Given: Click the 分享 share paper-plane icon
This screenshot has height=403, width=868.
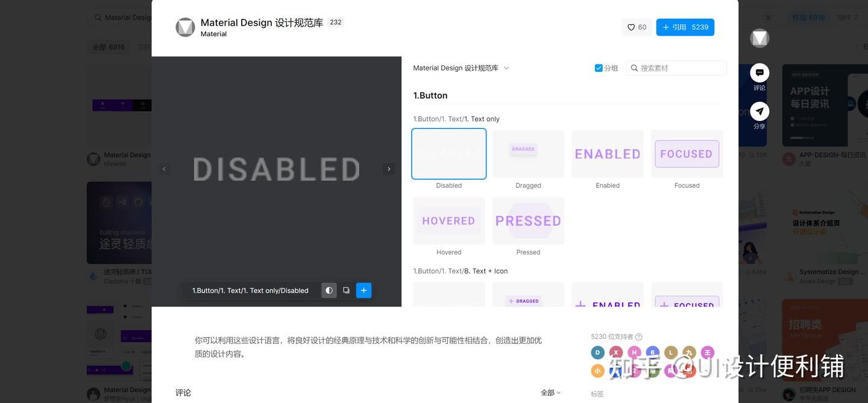Looking at the screenshot, I should click(759, 111).
